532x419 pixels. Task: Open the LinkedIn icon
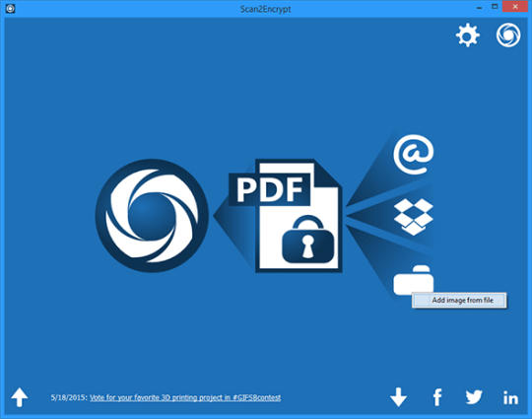click(x=510, y=397)
